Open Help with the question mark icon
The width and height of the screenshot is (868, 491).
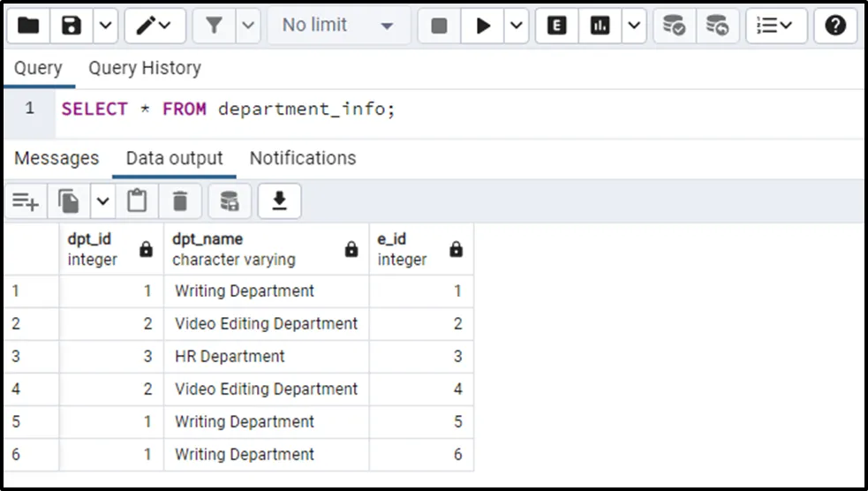coord(835,26)
